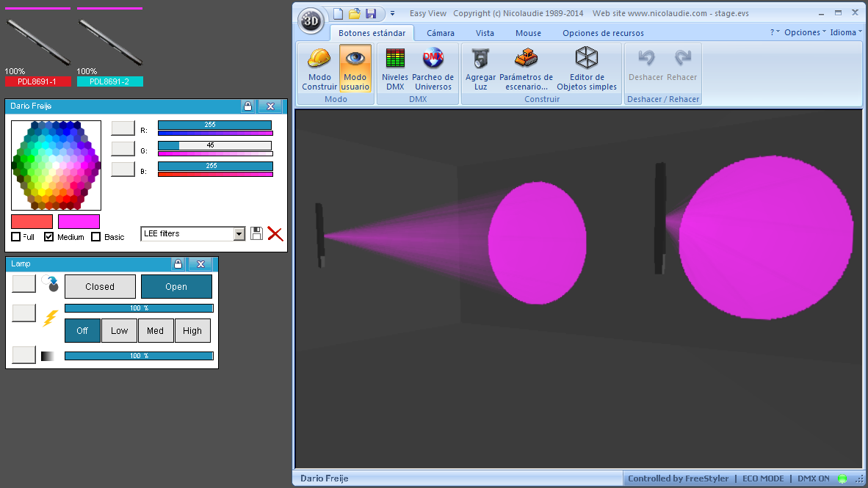Adjust the G color slider

coord(214,145)
